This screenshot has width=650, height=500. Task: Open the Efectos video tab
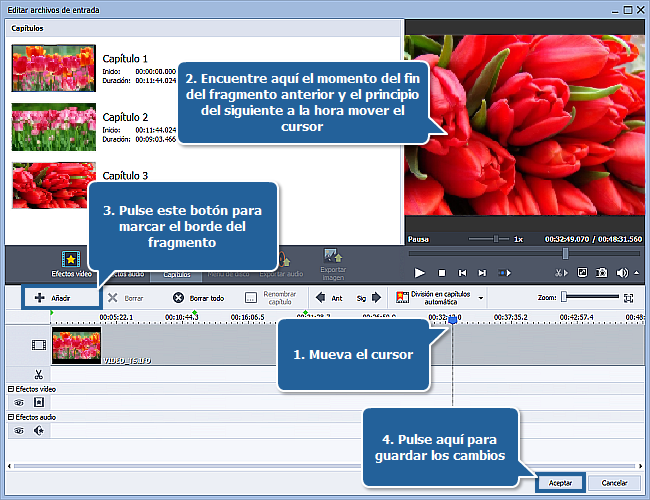70,264
